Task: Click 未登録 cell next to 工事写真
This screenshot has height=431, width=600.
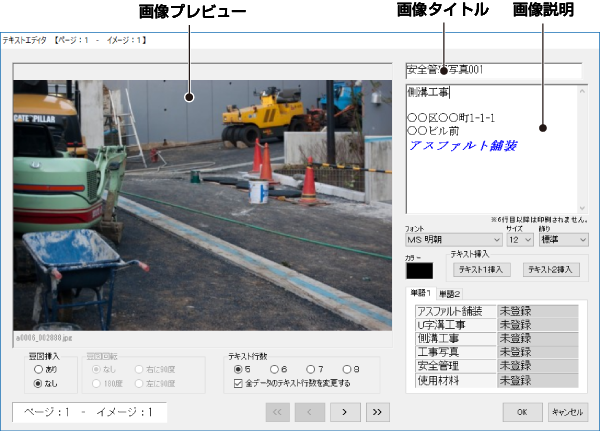Action: click(538, 352)
